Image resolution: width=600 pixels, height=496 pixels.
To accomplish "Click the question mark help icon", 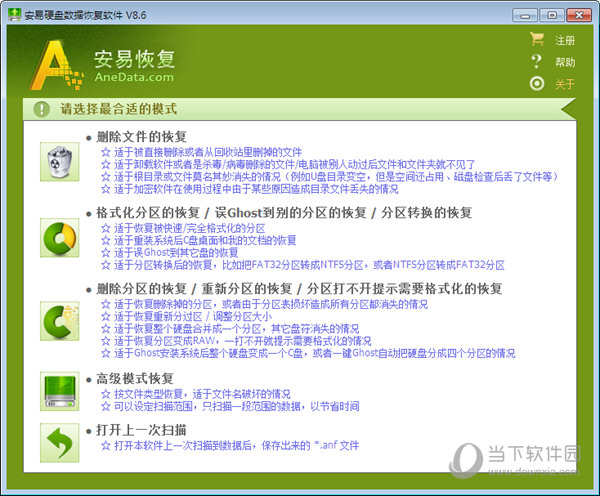I will [537, 61].
